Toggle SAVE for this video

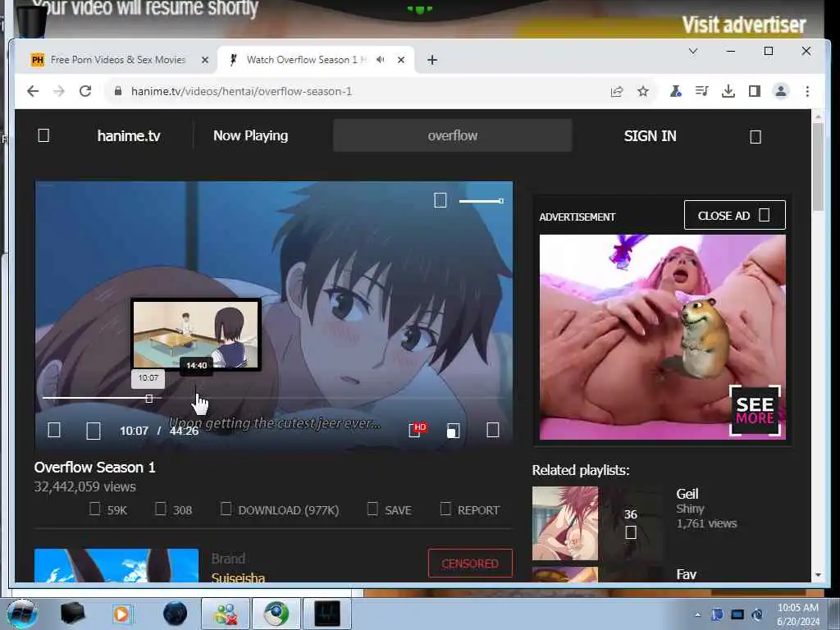point(390,509)
